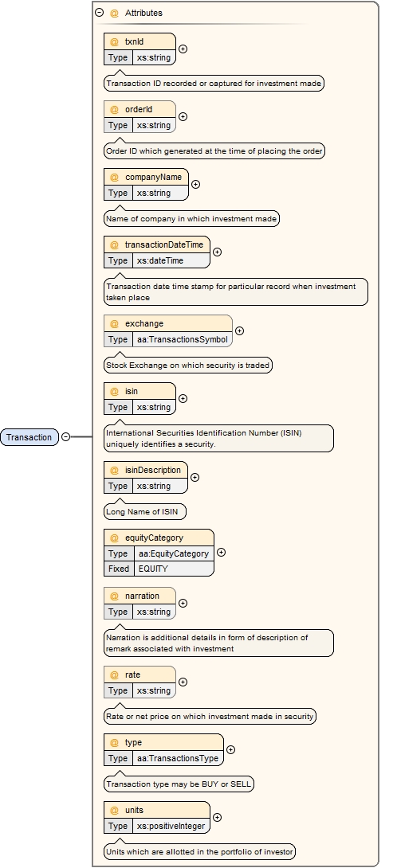The image size is (393, 868).
Task: Click the aa:TransactionsSymbol type value
Action: tap(183, 339)
